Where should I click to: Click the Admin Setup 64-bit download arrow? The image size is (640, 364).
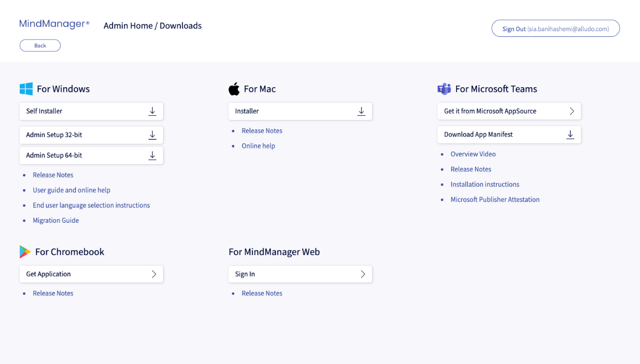click(152, 155)
